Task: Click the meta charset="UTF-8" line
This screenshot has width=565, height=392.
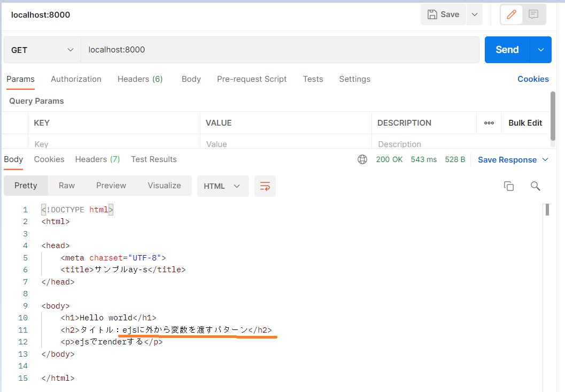Action: [x=113, y=258]
